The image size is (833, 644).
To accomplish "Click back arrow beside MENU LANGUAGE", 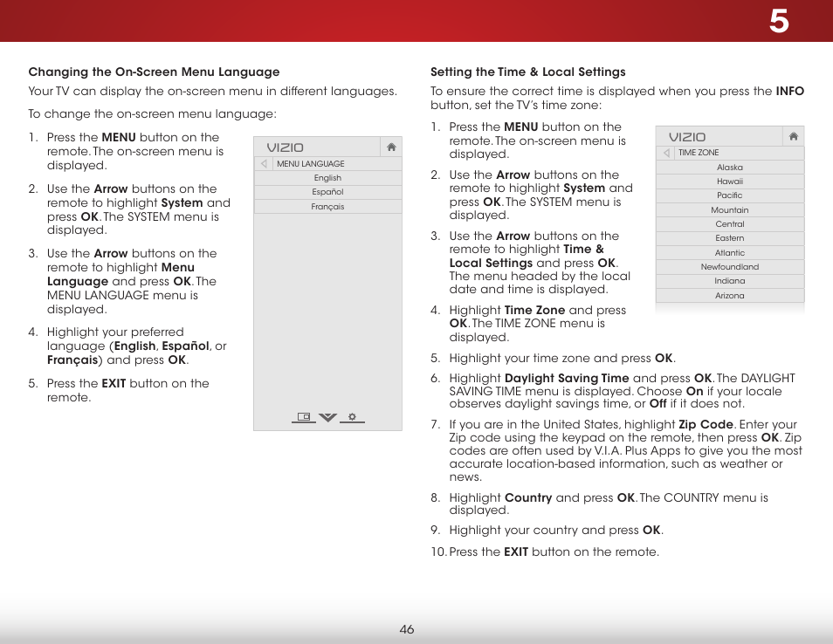I will point(264,163).
